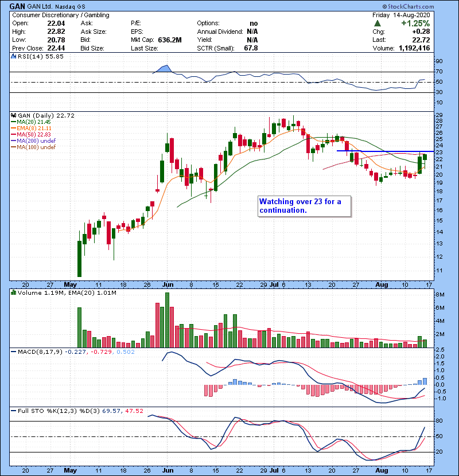
Task: Click the 2M label on the volume axis
Action: point(440,334)
